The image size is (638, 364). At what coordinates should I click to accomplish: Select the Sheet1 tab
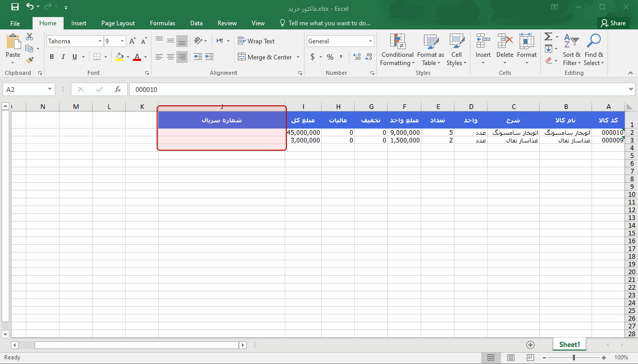coord(570,344)
